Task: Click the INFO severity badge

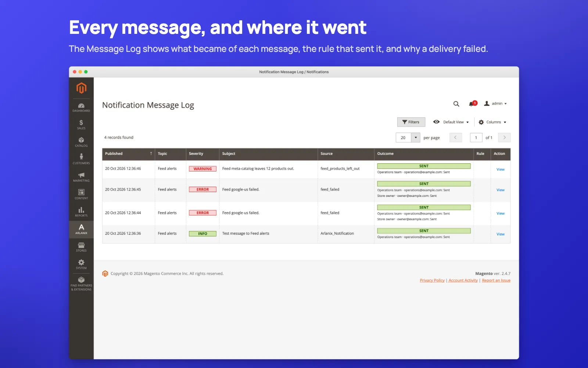Action: click(x=202, y=234)
